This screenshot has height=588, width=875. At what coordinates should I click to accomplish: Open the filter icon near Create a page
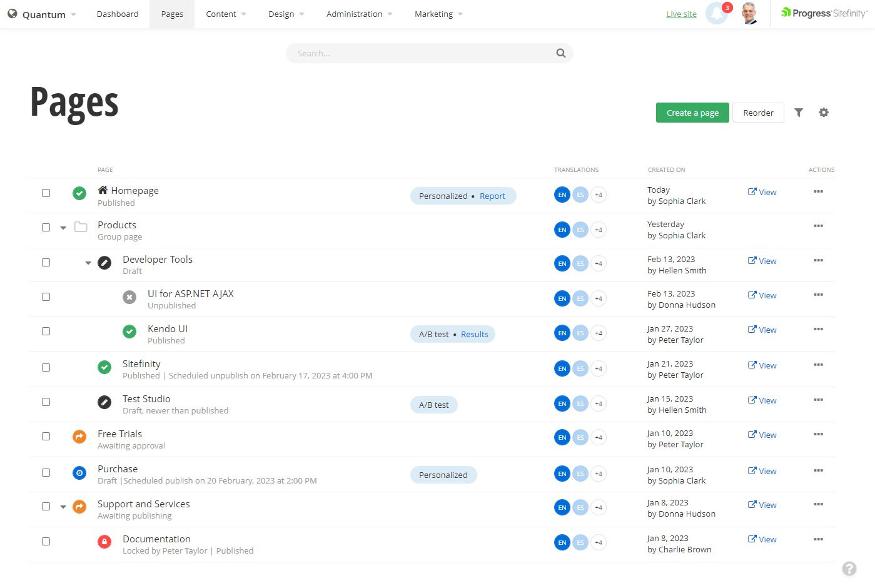798,113
